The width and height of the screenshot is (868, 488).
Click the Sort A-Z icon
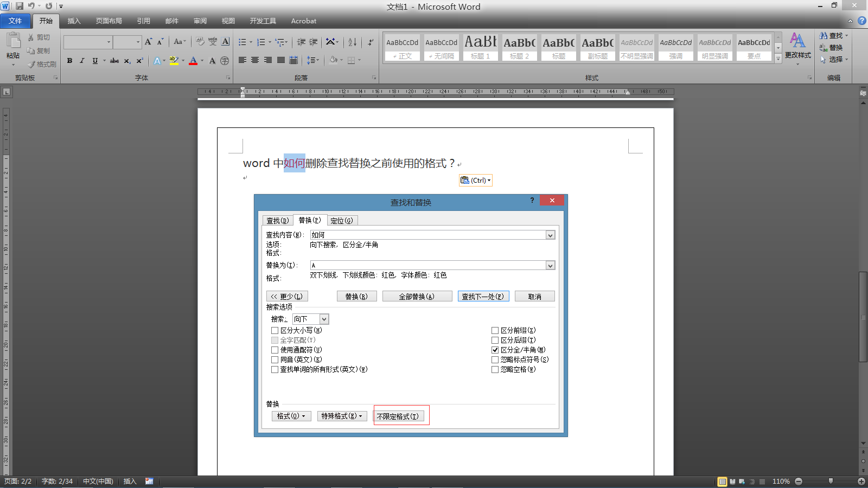point(353,42)
